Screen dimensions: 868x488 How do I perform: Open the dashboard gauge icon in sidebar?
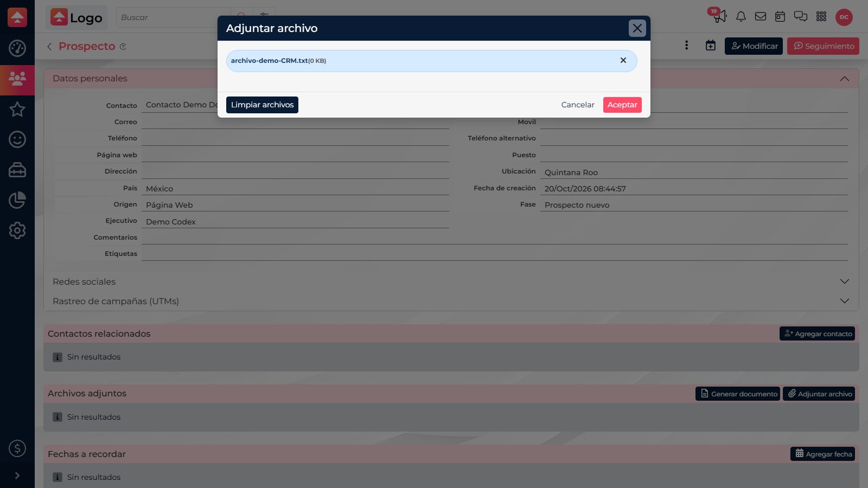click(17, 48)
